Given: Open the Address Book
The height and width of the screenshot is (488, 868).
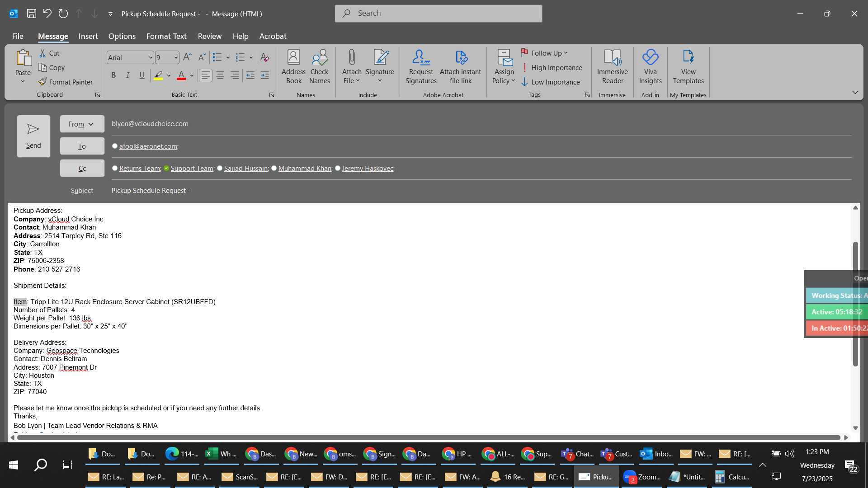Looking at the screenshot, I should 293,67.
